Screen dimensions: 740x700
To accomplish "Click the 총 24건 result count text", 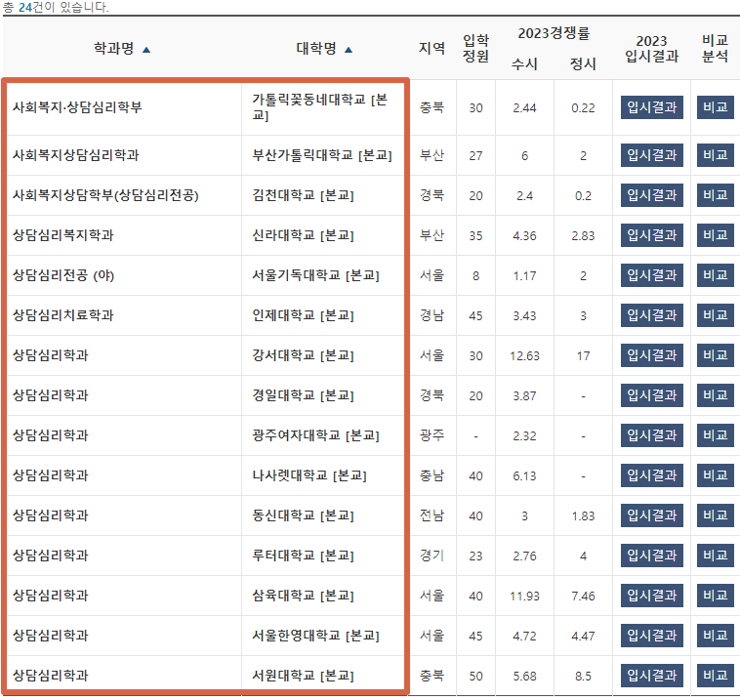I will (56, 7).
